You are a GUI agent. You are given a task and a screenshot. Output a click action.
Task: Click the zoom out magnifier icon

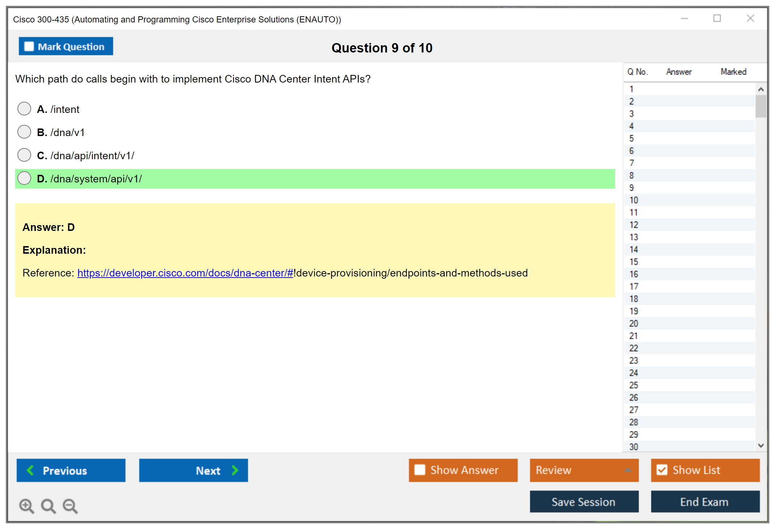(70, 506)
